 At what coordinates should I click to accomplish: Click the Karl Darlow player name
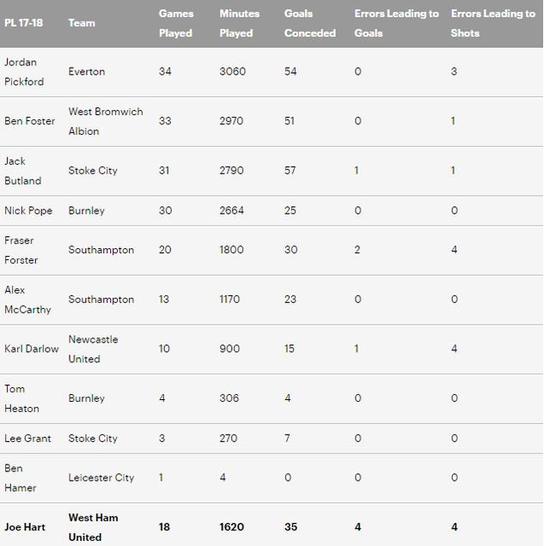point(31,349)
